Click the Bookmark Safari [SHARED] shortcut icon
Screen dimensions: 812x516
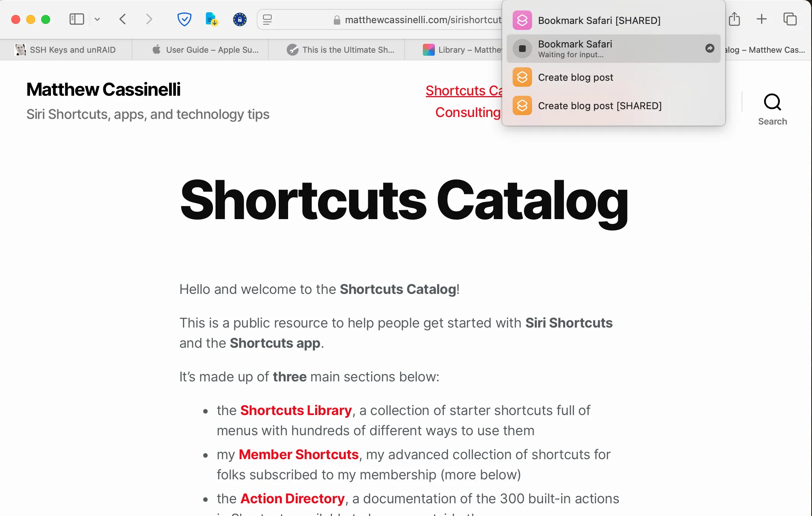pyautogui.click(x=523, y=19)
